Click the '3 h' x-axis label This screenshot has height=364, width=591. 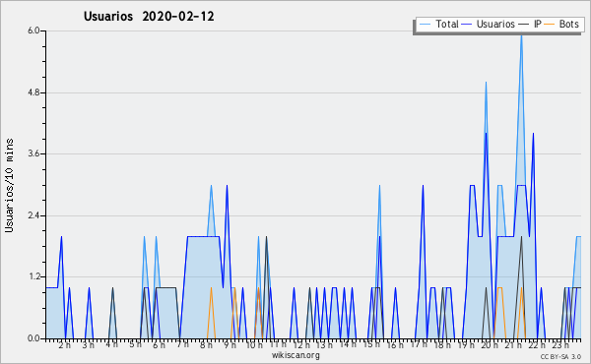[89, 345]
